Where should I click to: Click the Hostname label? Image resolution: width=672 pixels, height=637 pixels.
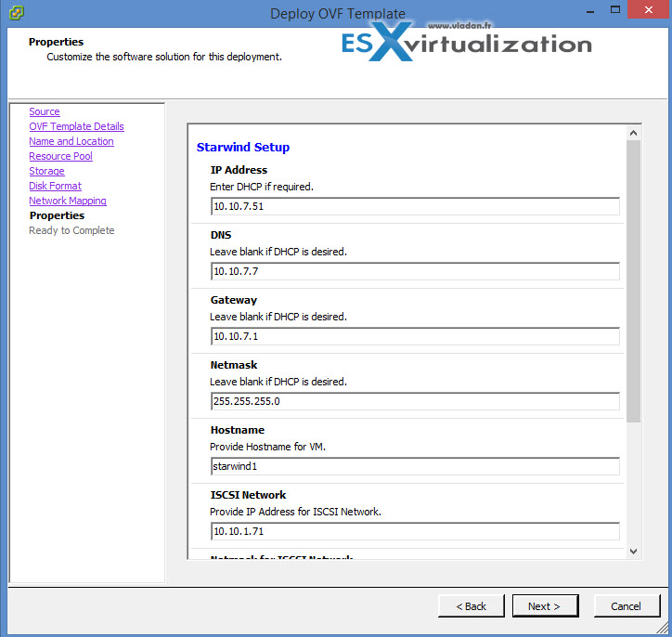tap(238, 430)
